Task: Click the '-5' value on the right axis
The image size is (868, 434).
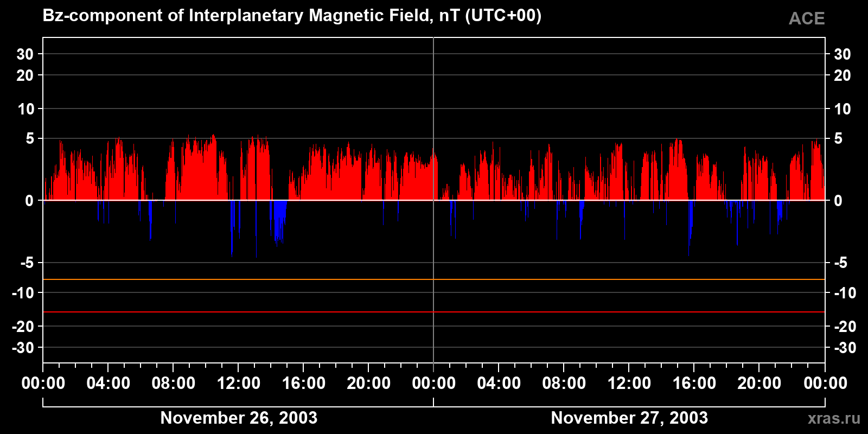Action: tap(840, 263)
